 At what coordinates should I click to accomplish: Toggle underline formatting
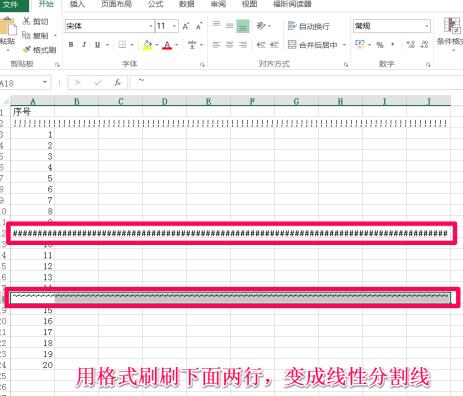(x=97, y=44)
